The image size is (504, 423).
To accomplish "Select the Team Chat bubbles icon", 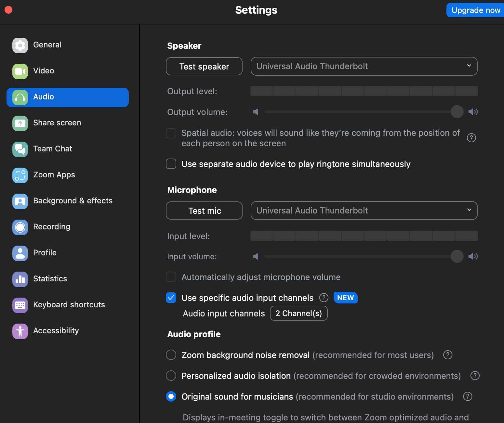I will tap(20, 149).
